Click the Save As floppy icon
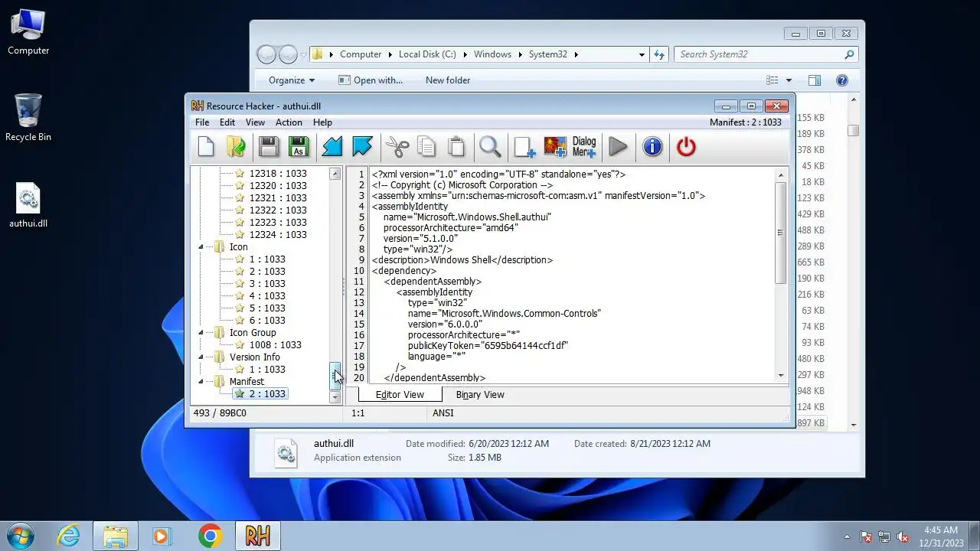 point(299,146)
